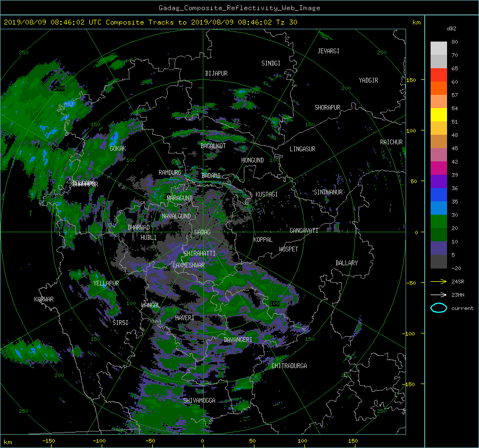This screenshot has width=479, height=448.
Task: Click the RAMDURG city label
Action: pyautogui.click(x=170, y=173)
